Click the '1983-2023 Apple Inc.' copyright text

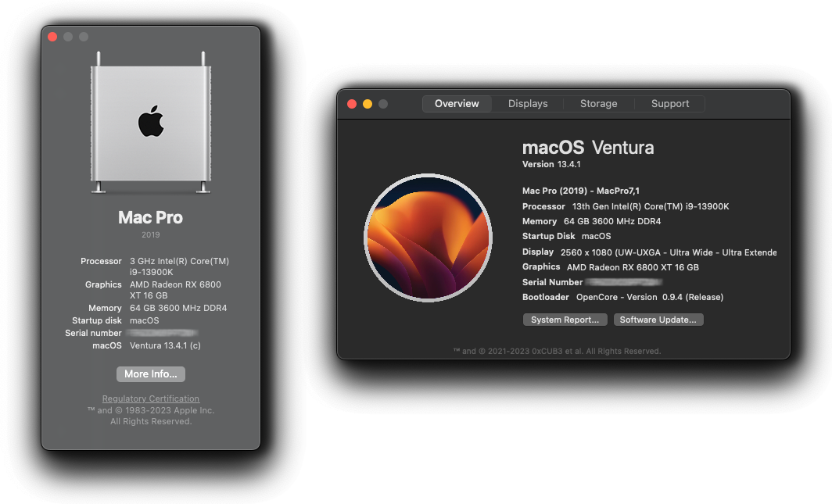point(151,410)
